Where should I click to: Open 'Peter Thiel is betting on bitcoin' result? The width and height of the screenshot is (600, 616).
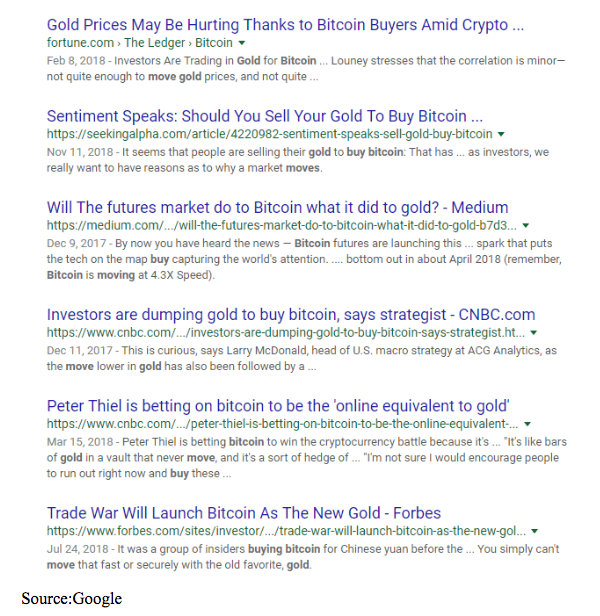point(278,406)
